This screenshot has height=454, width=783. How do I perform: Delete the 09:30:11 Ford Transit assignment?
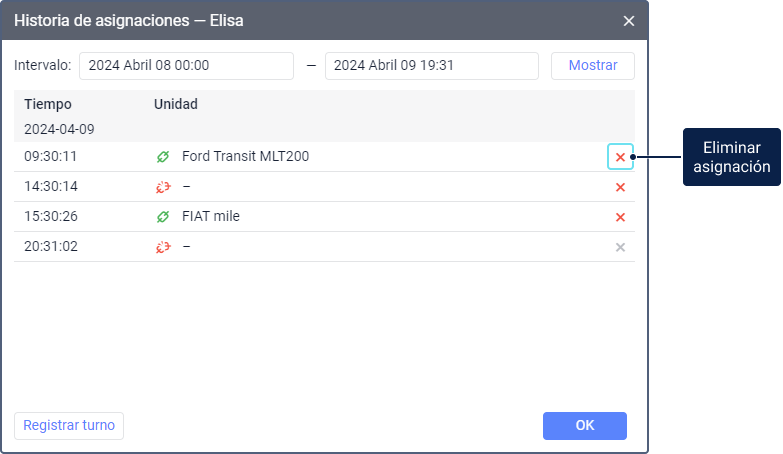[x=620, y=157]
